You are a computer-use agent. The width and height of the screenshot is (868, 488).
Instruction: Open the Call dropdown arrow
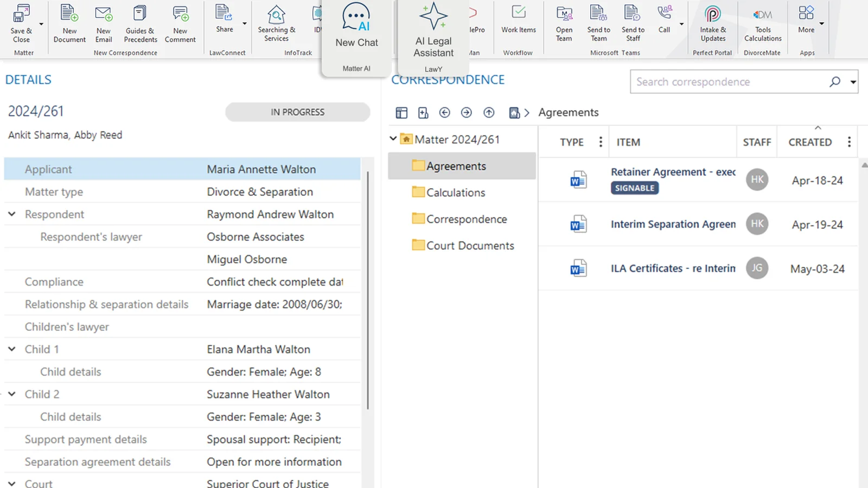point(682,24)
